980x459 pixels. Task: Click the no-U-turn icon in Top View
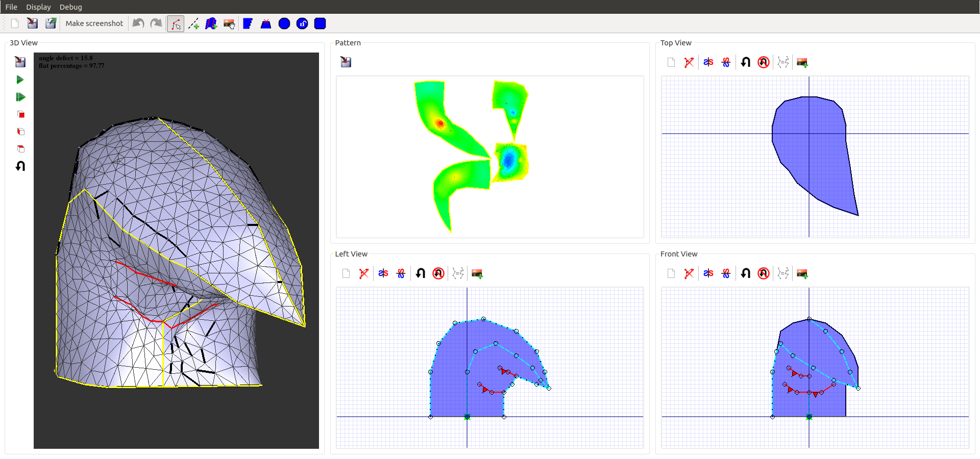pyautogui.click(x=764, y=62)
